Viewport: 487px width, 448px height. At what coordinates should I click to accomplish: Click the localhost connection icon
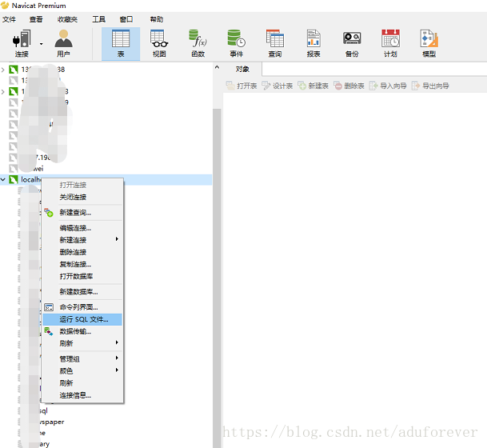[x=14, y=179]
